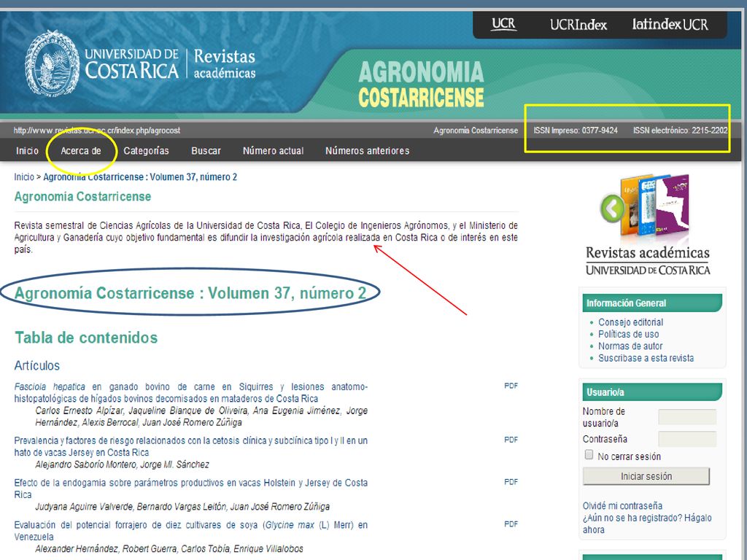Open PDF of the soya cultivars article
Viewport: 747px width, 560px height.
click(x=511, y=524)
